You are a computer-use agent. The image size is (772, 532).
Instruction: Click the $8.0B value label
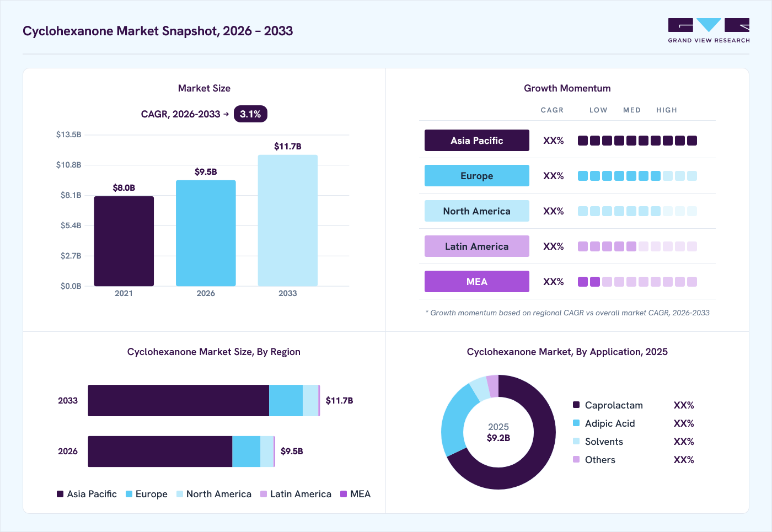pos(124,188)
